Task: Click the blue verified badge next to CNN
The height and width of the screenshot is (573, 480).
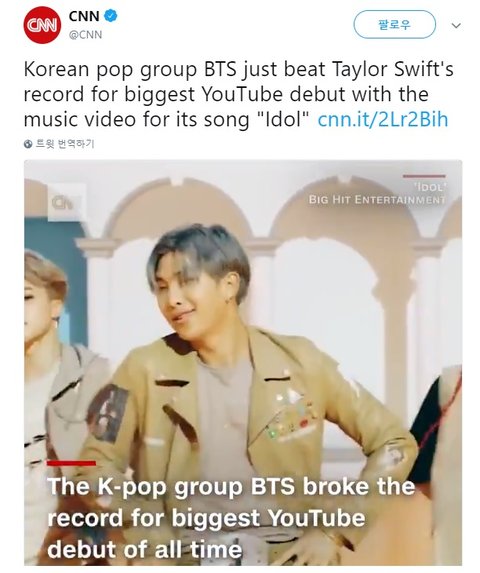Action: click(x=111, y=16)
